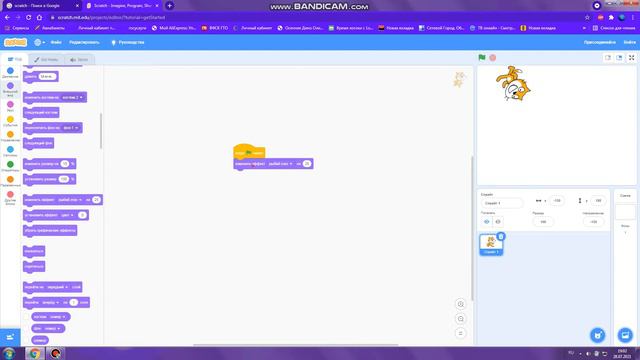Open costume 2 dropdown in switch costume block

click(72, 98)
